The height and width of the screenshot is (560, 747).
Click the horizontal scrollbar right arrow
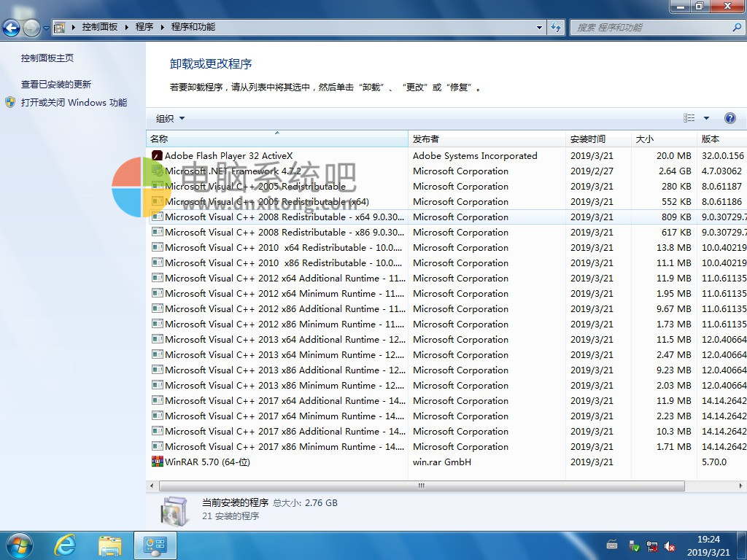(740, 486)
